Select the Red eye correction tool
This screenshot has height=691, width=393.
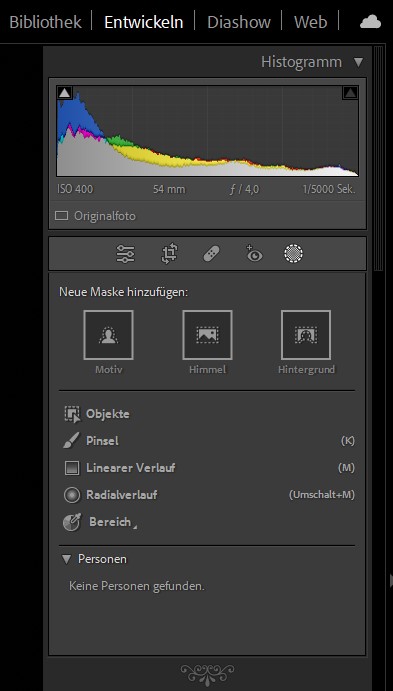click(254, 253)
